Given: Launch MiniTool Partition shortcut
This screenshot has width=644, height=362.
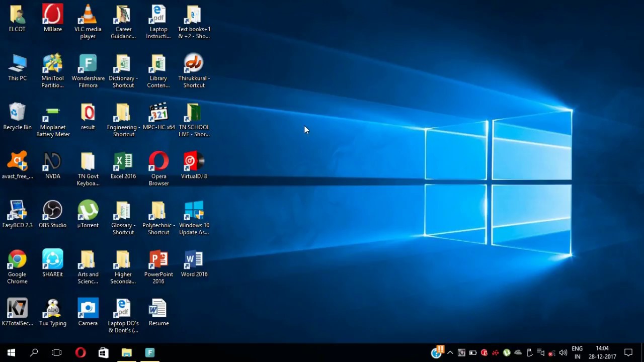Looking at the screenshot, I should pos(53,71).
